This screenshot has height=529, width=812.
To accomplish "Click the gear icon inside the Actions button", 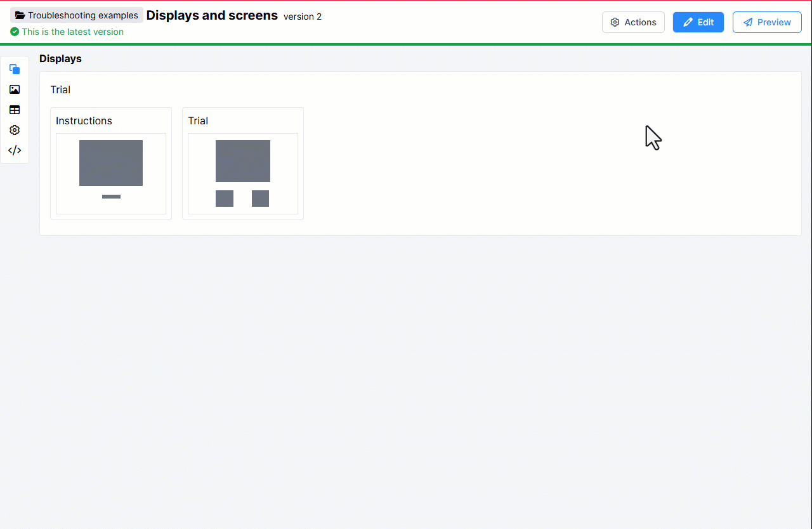I will (615, 22).
